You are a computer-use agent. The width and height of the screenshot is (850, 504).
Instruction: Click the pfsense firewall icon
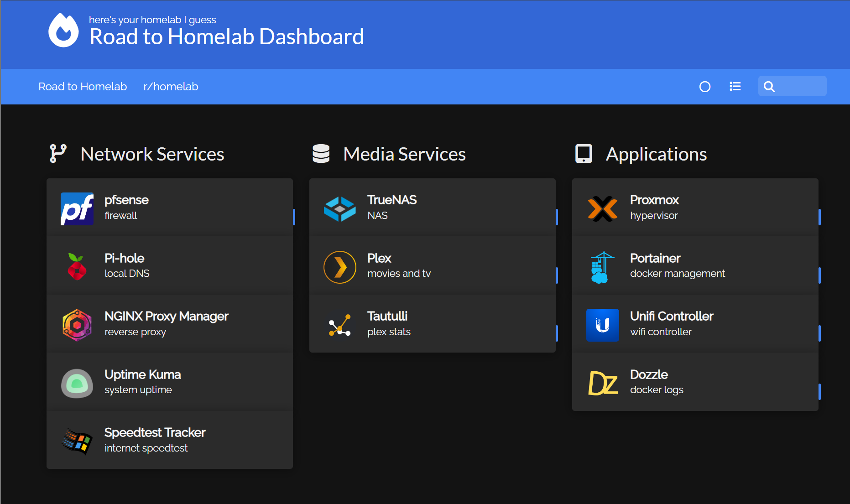[77, 208]
